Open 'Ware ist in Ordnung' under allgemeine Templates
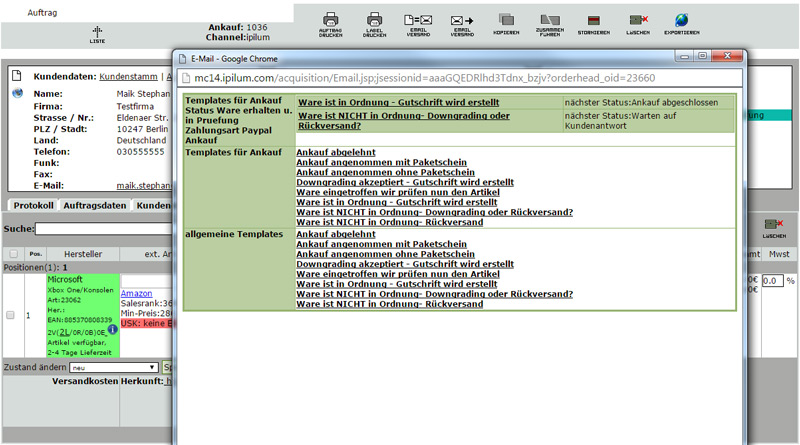Screen dimensions: 800x445 point(396,284)
